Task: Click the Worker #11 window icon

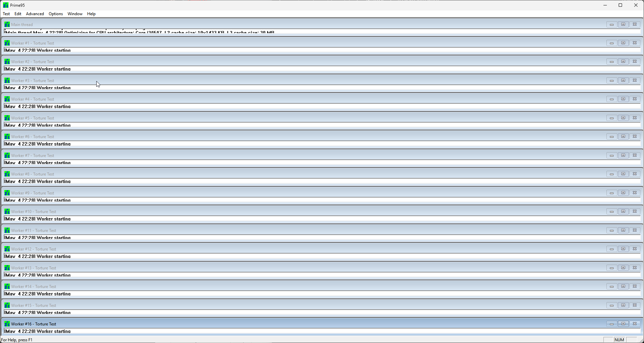Action: (x=7, y=230)
